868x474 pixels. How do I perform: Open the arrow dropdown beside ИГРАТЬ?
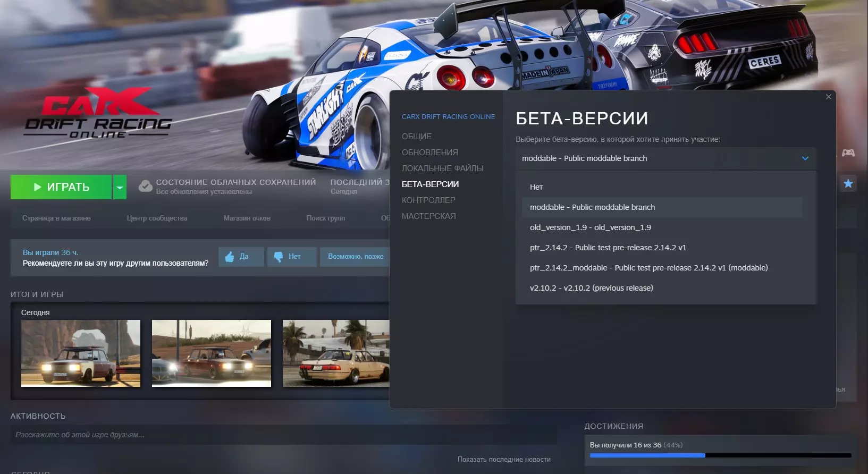(x=120, y=187)
